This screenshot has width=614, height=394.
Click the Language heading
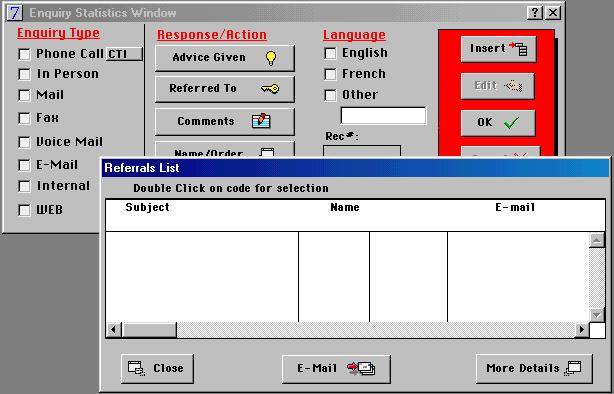354,35
